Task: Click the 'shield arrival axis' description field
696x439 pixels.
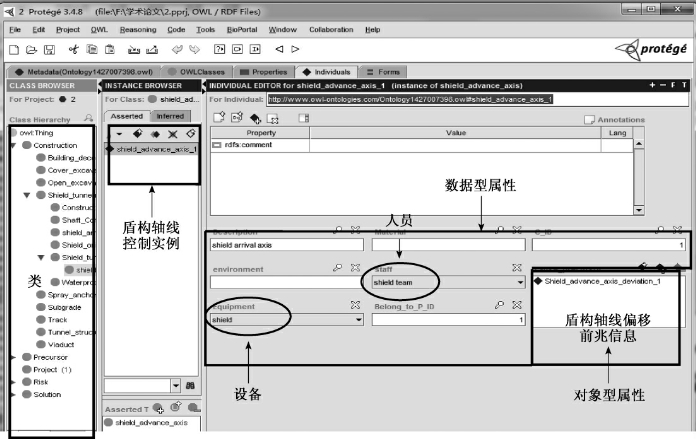Action: tap(287, 245)
